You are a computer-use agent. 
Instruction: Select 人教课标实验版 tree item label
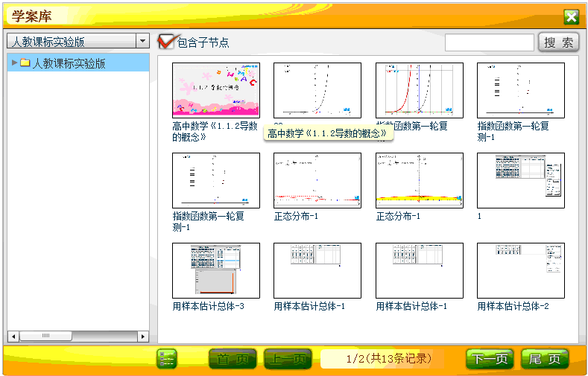(x=69, y=63)
